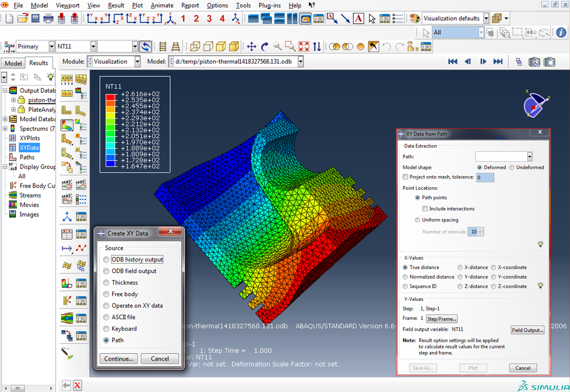
Task: Click the Field Output... button
Action: (x=527, y=330)
